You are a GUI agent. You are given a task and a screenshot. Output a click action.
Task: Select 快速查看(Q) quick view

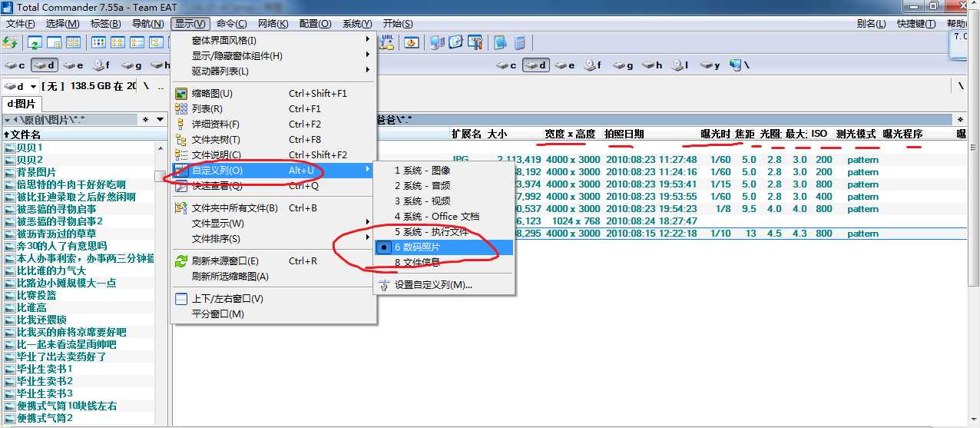(x=273, y=185)
